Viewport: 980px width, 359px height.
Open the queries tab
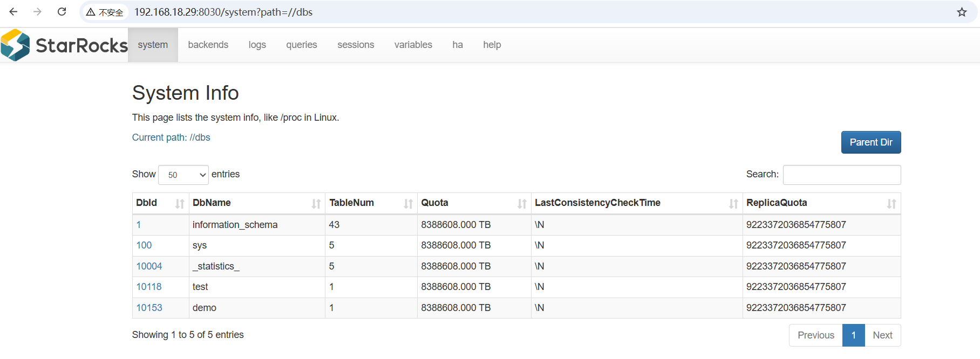click(x=302, y=45)
